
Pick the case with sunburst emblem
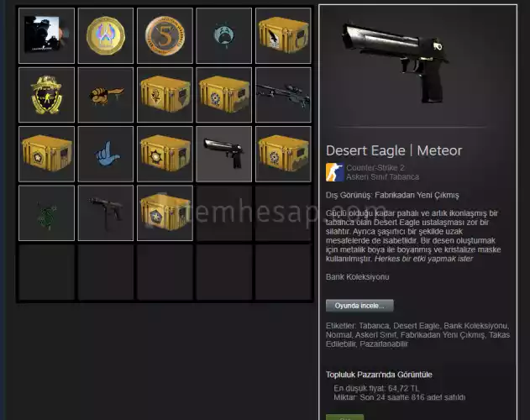165,154
